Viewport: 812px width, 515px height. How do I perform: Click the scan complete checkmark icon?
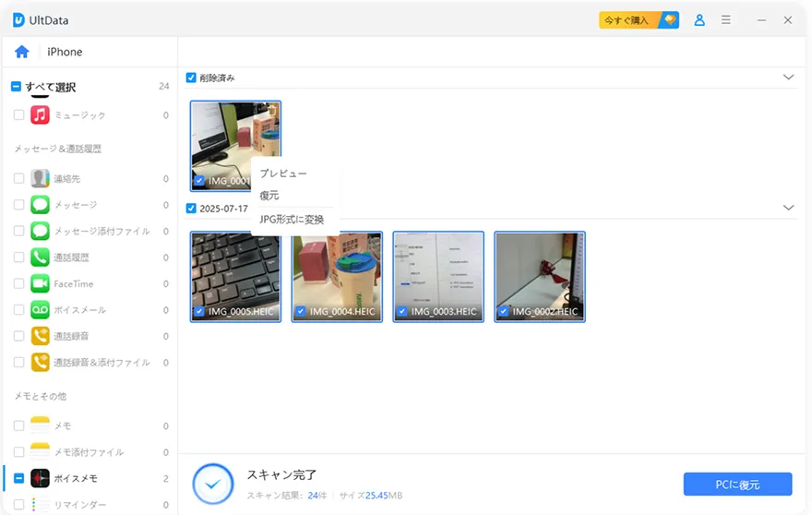click(x=213, y=485)
